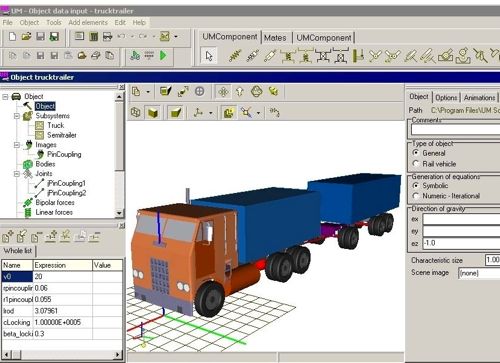
Task: Click the yellow solid cube view icon
Action: (x=153, y=113)
